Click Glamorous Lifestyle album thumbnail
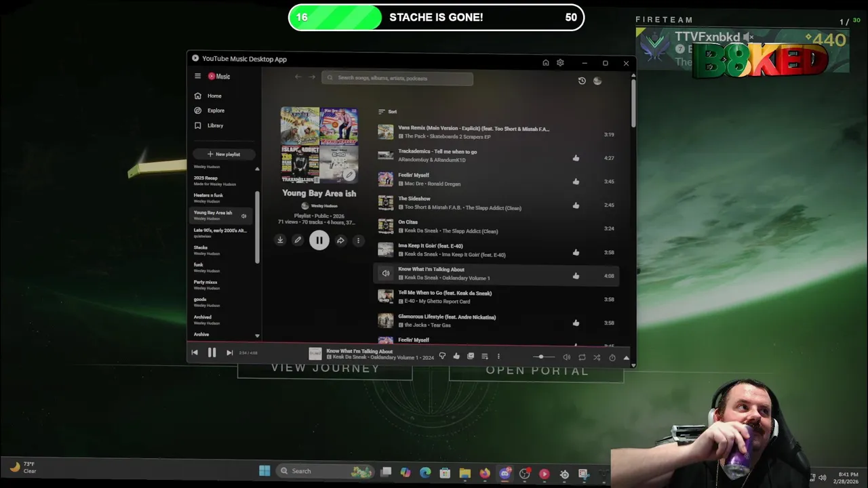868x488 pixels. [385, 321]
